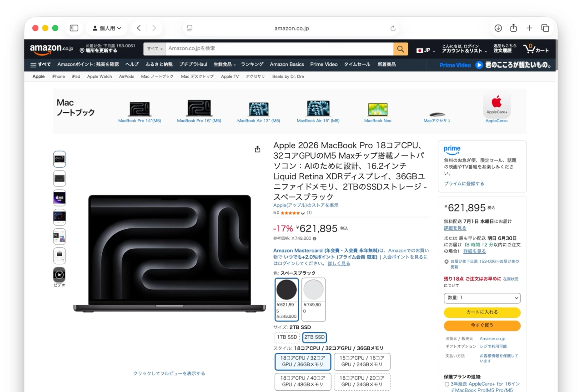Open the ランキング nav item
The height and width of the screenshot is (392, 582).
(252, 65)
